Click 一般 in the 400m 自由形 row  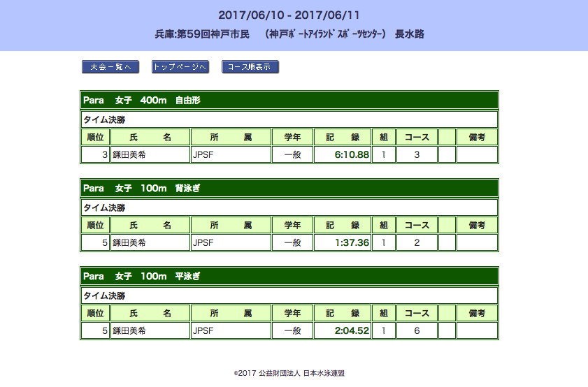pyautogui.click(x=292, y=154)
